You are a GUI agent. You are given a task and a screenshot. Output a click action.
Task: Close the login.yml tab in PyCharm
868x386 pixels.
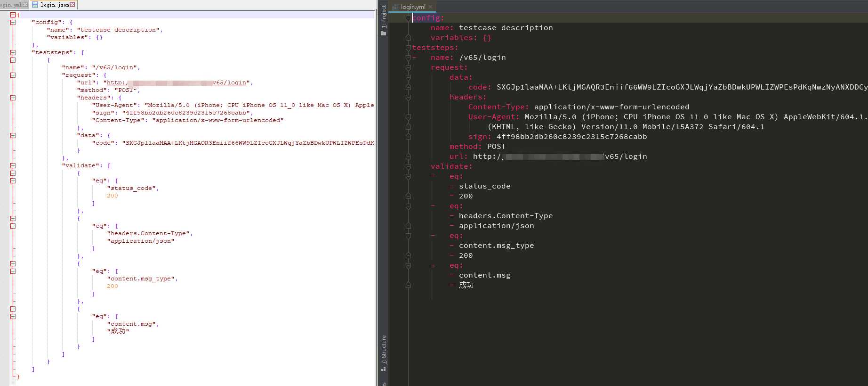point(430,7)
